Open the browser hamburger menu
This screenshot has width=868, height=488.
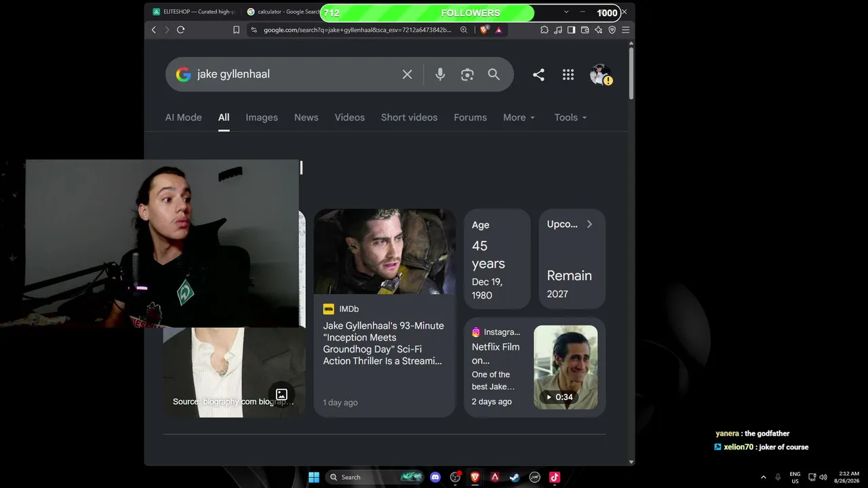point(625,30)
